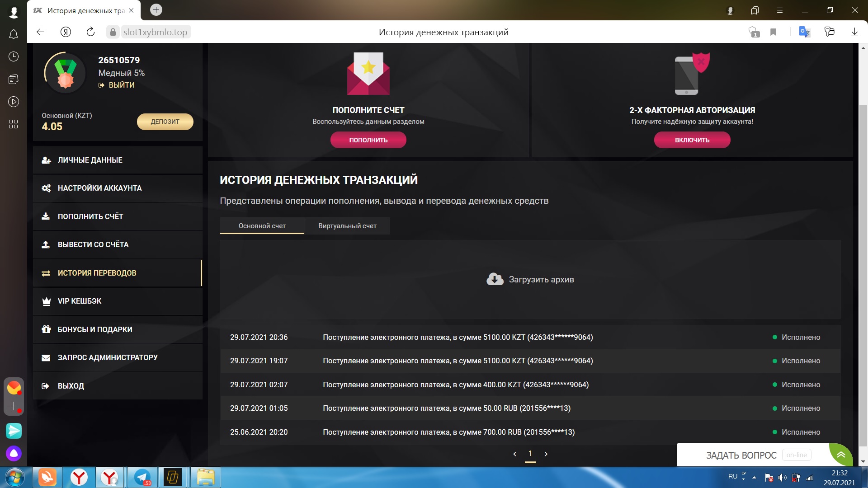Image resolution: width=868 pixels, height=488 pixels.
Task: Open browser downloads arrow icon
Action: (854, 32)
